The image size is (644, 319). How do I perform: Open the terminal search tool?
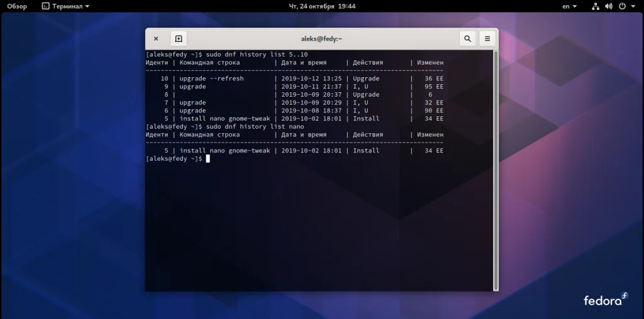tap(467, 39)
